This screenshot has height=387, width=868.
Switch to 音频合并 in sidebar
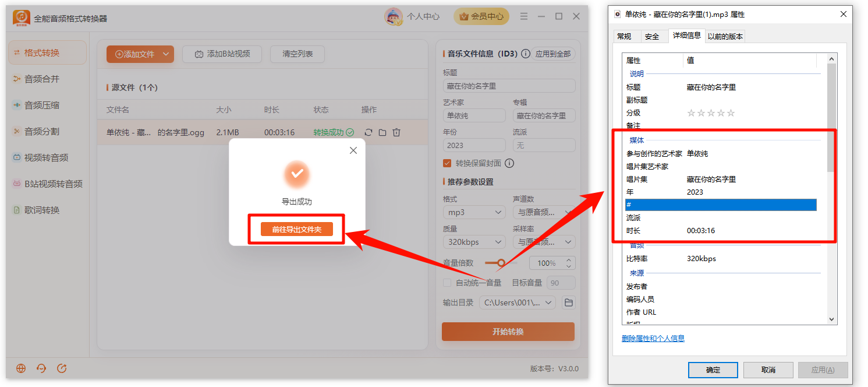coord(42,79)
